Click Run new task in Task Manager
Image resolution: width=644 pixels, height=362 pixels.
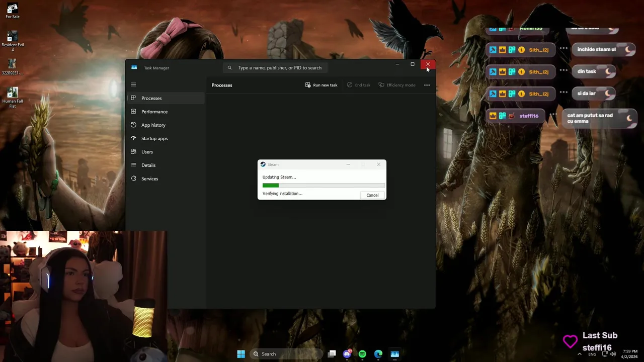(x=321, y=85)
